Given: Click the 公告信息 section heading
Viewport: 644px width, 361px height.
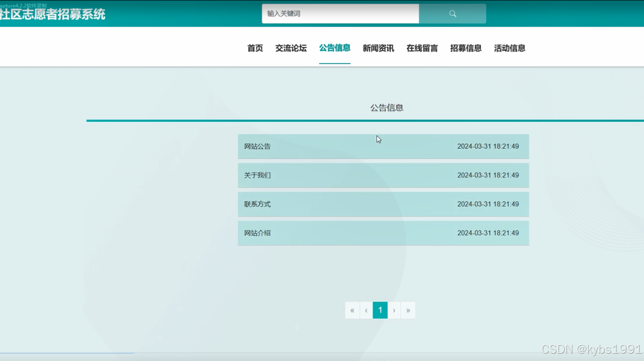Looking at the screenshot, I should pos(387,108).
